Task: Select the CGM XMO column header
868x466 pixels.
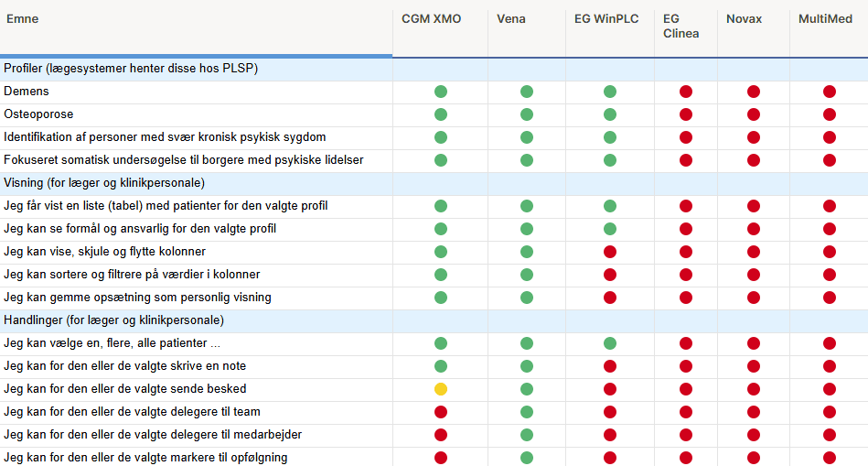Action: pyautogui.click(x=431, y=19)
